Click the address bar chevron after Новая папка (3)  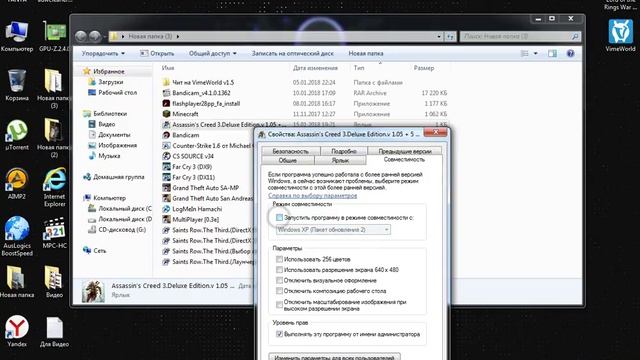click(x=178, y=36)
